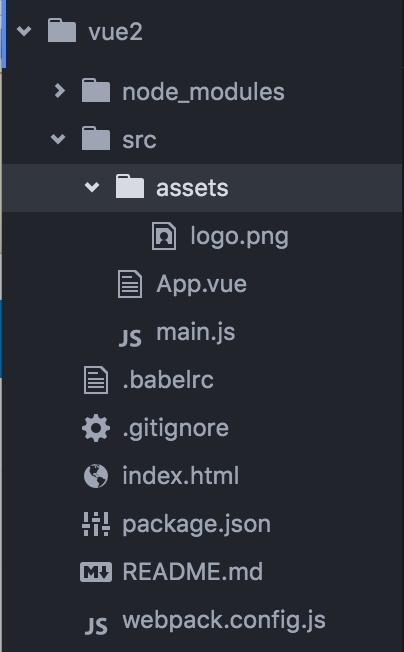
Task: Collapse the assets folder chevron
Action: click(x=92, y=187)
